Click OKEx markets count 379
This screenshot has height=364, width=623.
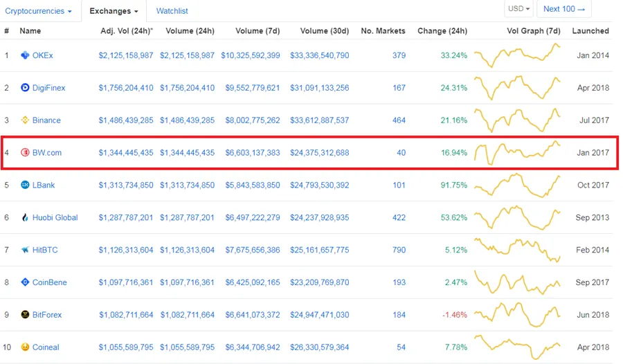click(399, 55)
